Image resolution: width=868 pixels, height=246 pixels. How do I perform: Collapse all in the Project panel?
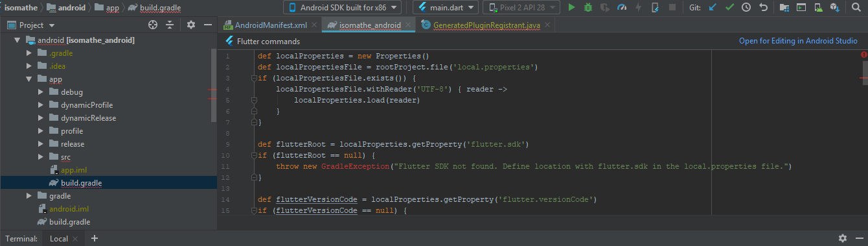click(x=170, y=25)
